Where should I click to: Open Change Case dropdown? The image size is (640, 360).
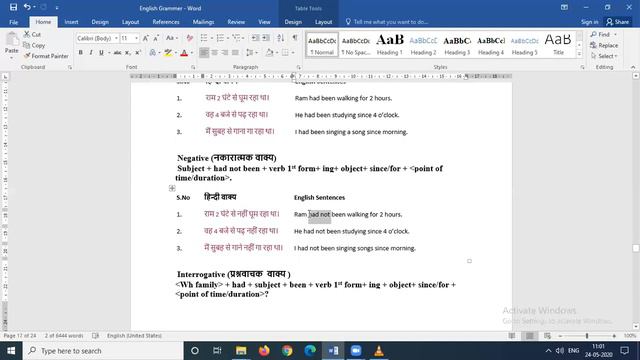172,38
